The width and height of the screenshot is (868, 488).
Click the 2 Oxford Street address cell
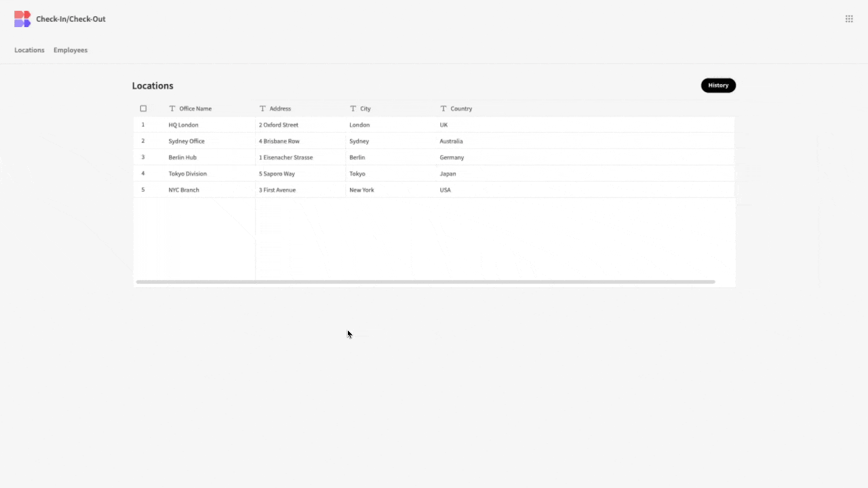point(300,125)
